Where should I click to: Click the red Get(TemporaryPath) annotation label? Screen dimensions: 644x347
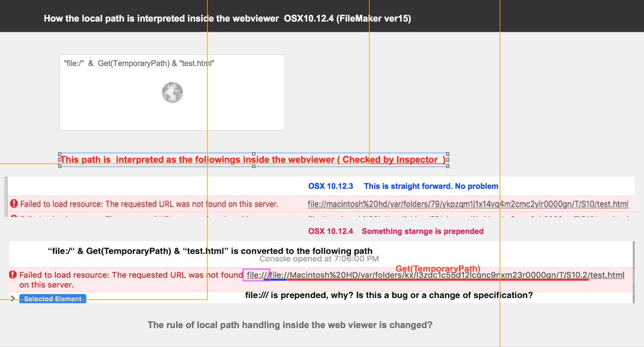click(x=438, y=268)
